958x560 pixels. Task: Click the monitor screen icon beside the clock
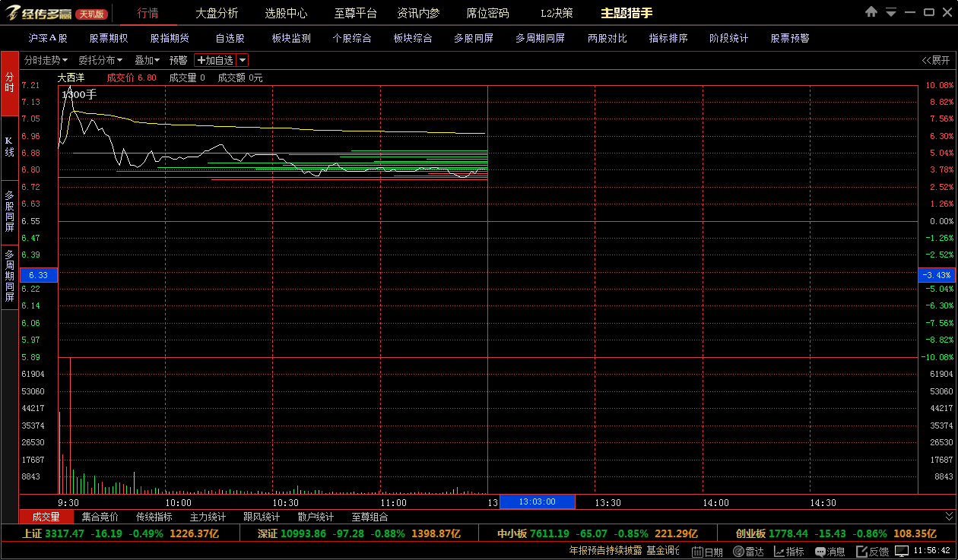[902, 551]
